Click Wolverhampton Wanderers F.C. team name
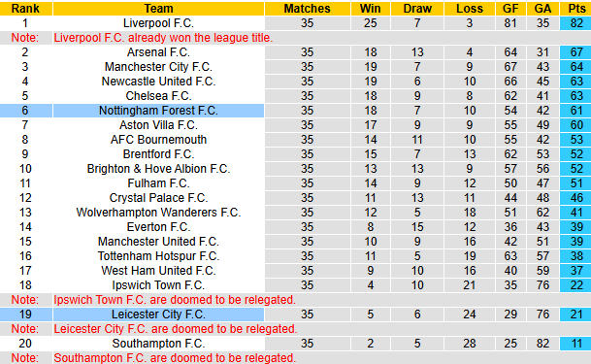This screenshot has width=591, height=364. tap(159, 213)
